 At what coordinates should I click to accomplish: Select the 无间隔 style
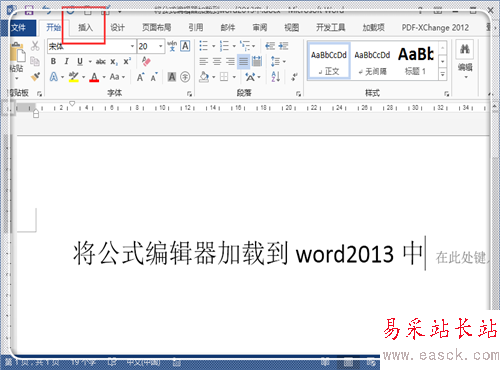pos(372,62)
